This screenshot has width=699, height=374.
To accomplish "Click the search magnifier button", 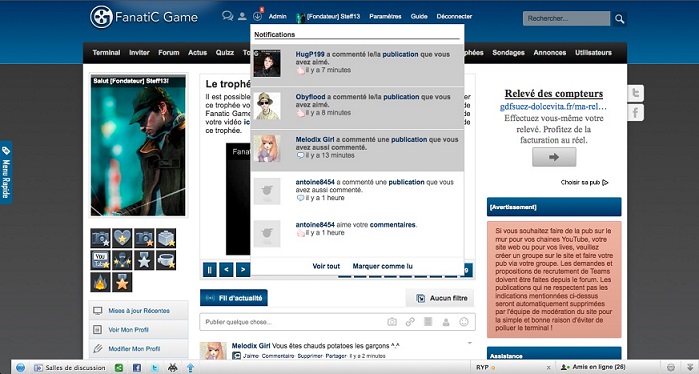I will 619,19.
